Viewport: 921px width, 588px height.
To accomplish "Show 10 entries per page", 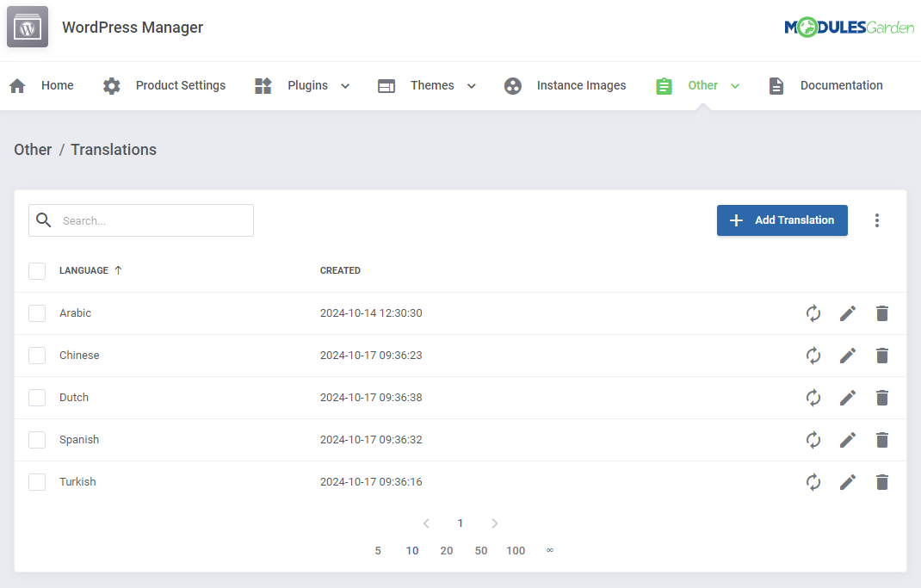I will tap(412, 551).
